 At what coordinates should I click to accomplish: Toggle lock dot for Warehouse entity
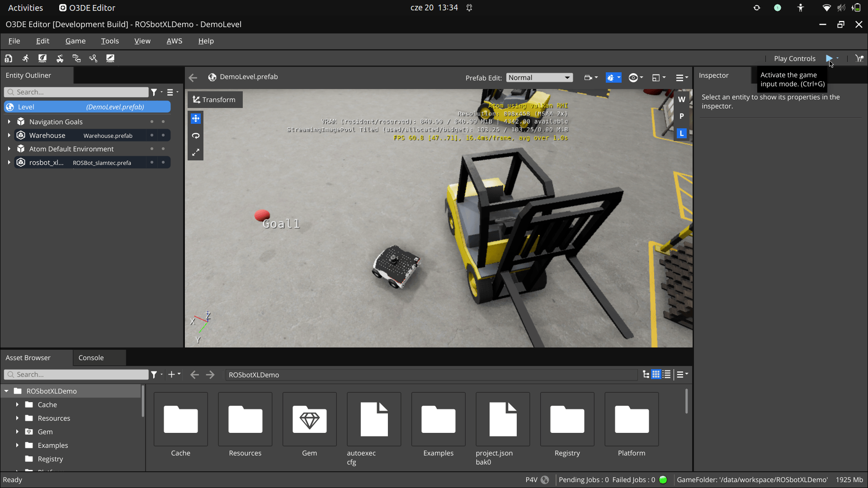click(163, 135)
